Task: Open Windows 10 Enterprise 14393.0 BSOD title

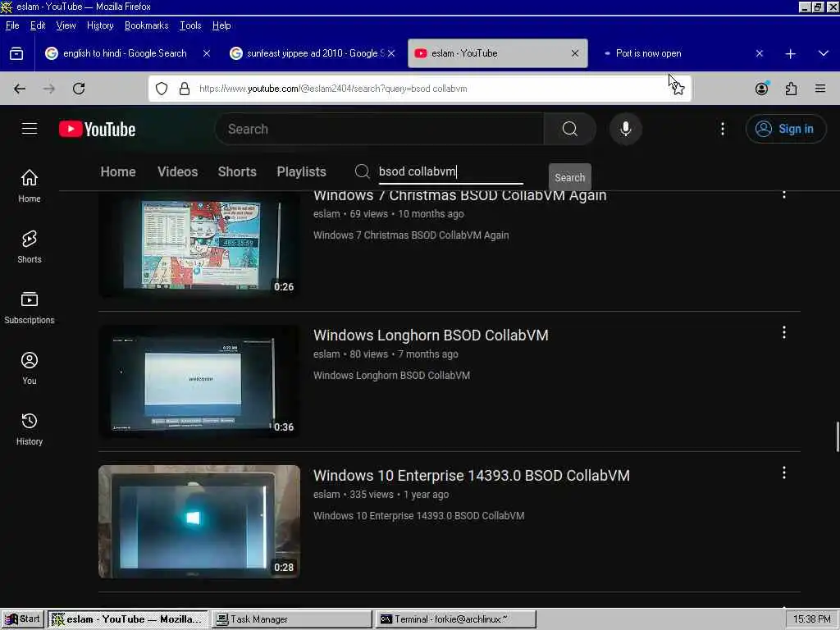Action: pos(472,476)
